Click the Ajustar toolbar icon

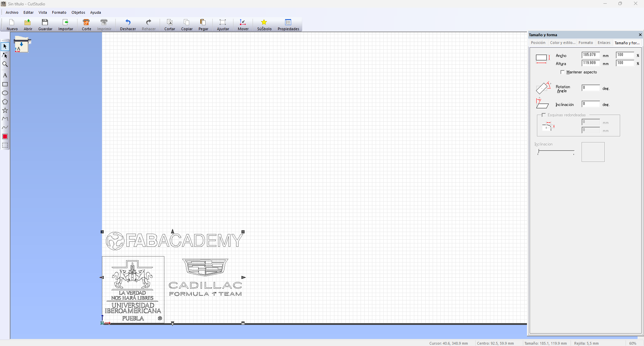pyautogui.click(x=223, y=25)
